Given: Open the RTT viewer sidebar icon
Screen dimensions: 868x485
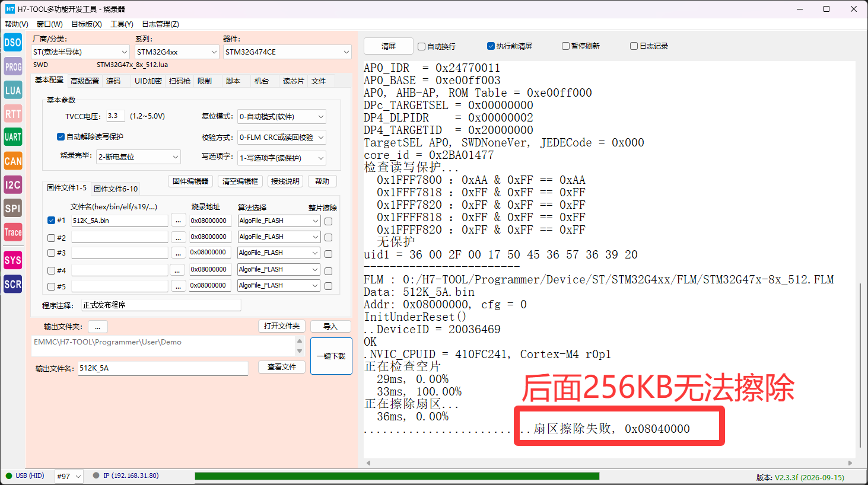Looking at the screenshot, I should pos(12,114).
